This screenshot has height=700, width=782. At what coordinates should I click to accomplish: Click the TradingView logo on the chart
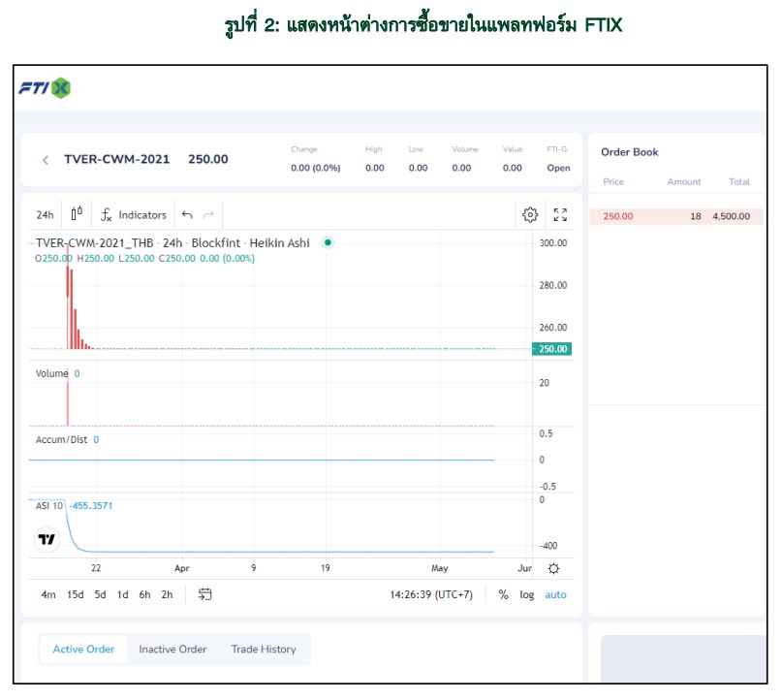click(x=47, y=539)
